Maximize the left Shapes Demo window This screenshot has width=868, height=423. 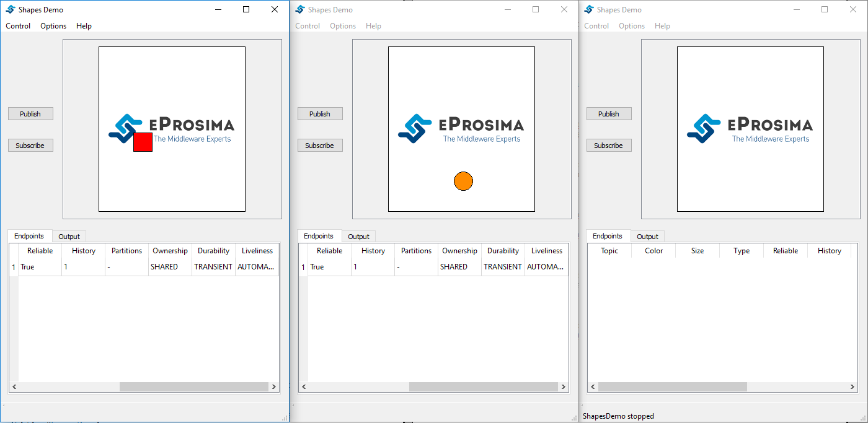(x=246, y=9)
